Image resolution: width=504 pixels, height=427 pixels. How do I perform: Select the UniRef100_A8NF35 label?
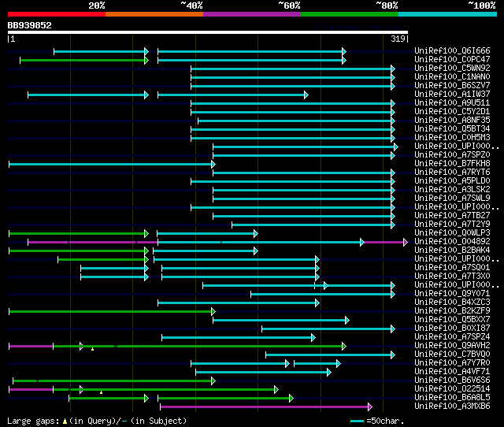pos(452,120)
